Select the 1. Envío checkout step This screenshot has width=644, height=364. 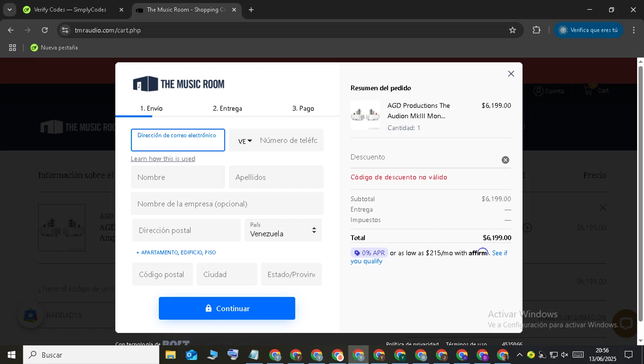pyautogui.click(x=151, y=108)
